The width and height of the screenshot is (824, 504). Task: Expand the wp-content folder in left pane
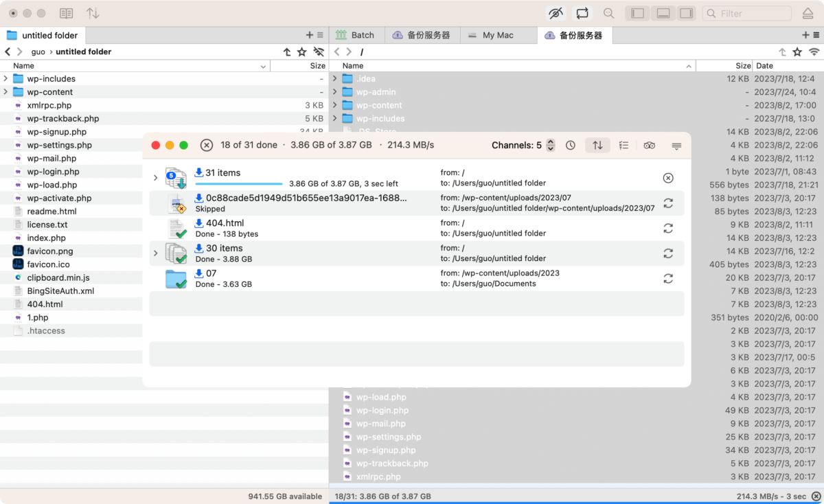pyautogui.click(x=5, y=92)
